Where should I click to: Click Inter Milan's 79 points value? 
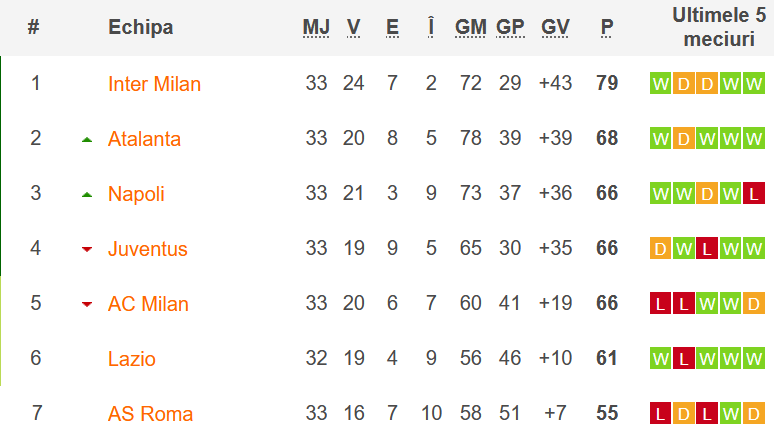click(607, 84)
